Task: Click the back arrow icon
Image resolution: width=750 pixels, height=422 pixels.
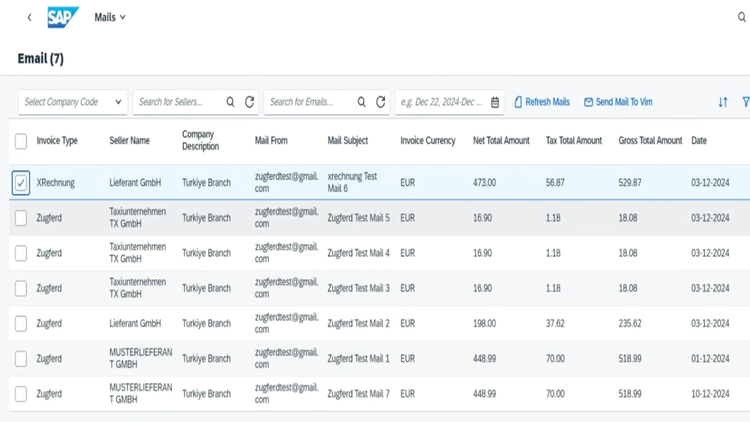Action: click(x=30, y=18)
